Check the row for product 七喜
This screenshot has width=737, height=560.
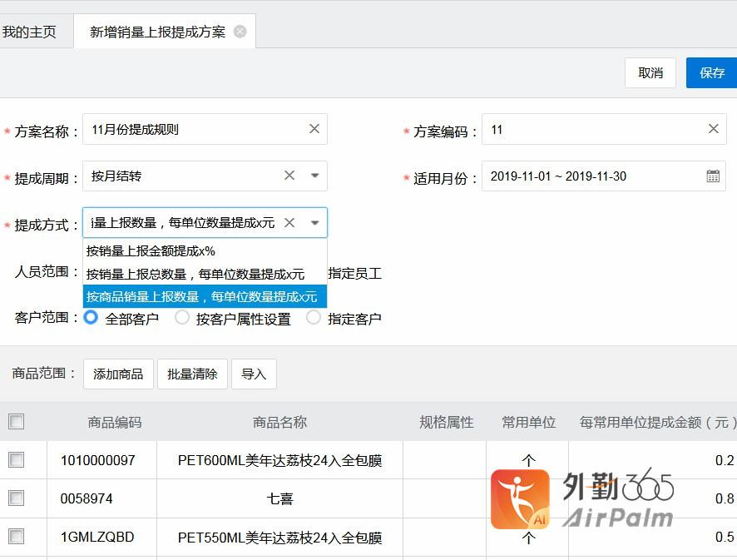click(x=17, y=498)
